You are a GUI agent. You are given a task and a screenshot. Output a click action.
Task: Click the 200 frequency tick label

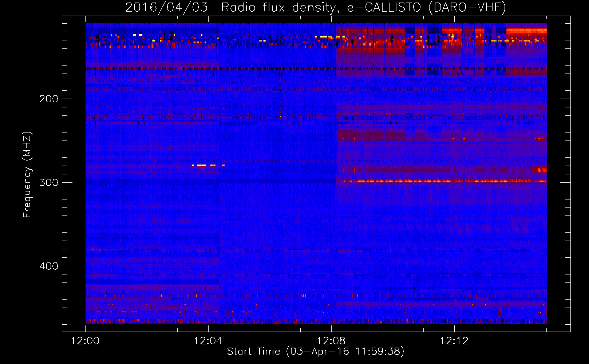pyautogui.click(x=49, y=99)
